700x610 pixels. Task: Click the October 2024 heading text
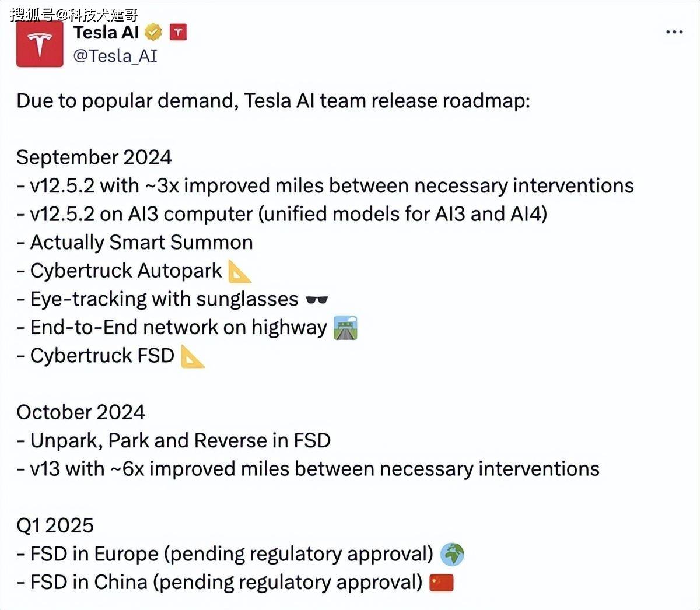coord(80,412)
